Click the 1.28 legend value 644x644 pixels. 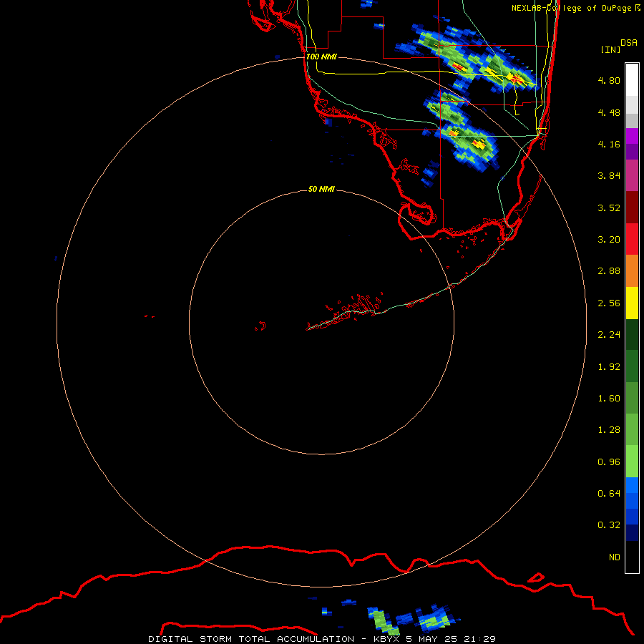[609, 430]
